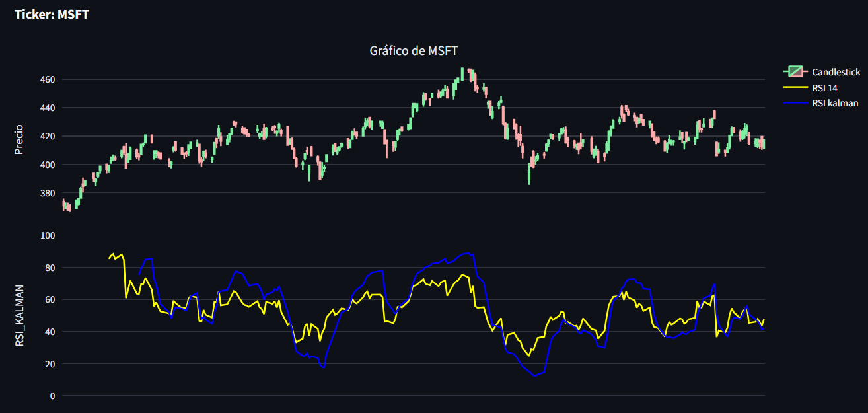The image size is (868, 413).
Task: Hide the RSI 14 trace via legend text
Action: pos(824,87)
